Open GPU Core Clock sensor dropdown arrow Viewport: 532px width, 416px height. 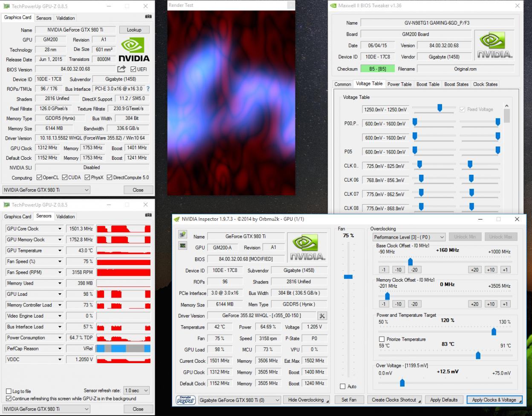60,229
